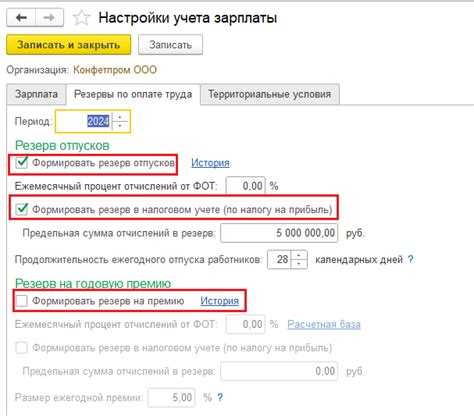
Task: Click the Записать и закрыть button
Action: [68, 45]
